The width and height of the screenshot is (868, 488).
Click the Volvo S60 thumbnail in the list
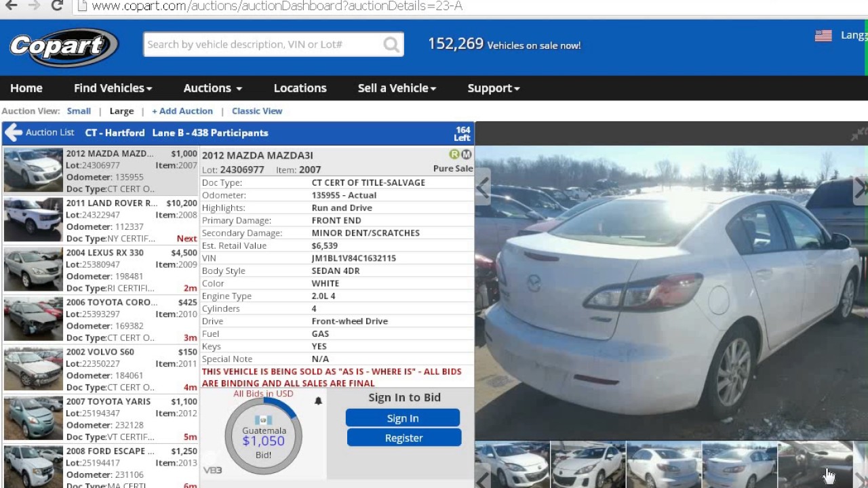tap(33, 369)
